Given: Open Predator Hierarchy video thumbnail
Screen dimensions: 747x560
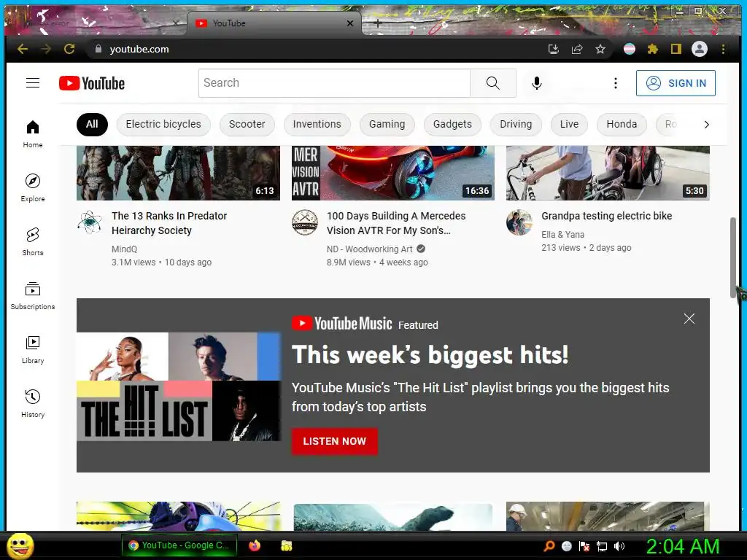Looking at the screenshot, I should [x=178, y=173].
